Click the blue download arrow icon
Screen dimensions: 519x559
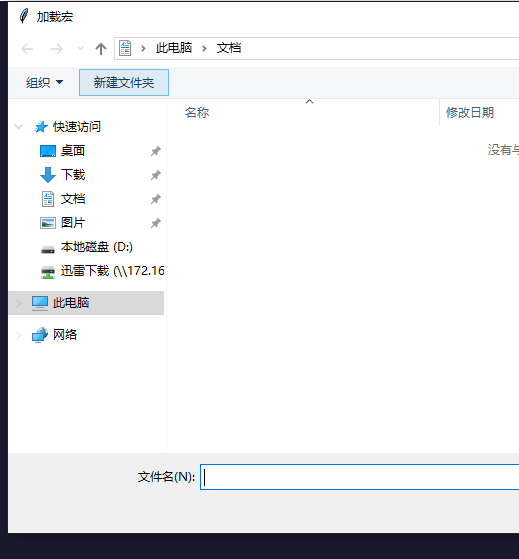(48, 175)
